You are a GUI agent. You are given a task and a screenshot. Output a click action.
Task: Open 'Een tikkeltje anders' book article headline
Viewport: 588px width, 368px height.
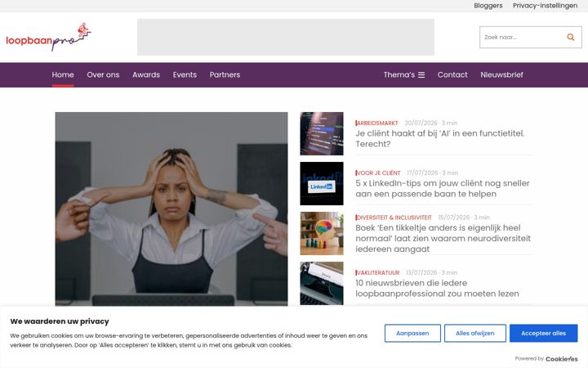(443, 239)
